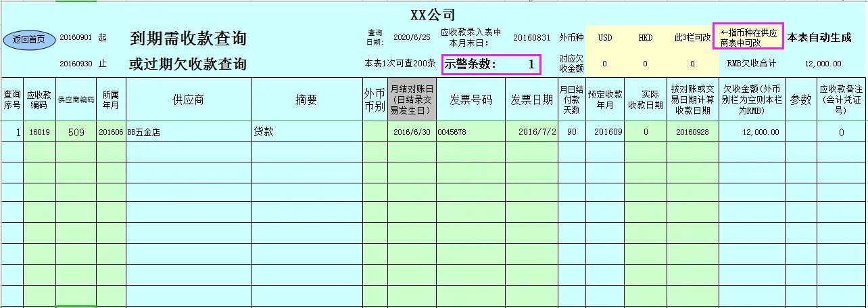Select the 货款 summary cell
Viewport: 868px width, 308px height.
(x=306, y=132)
